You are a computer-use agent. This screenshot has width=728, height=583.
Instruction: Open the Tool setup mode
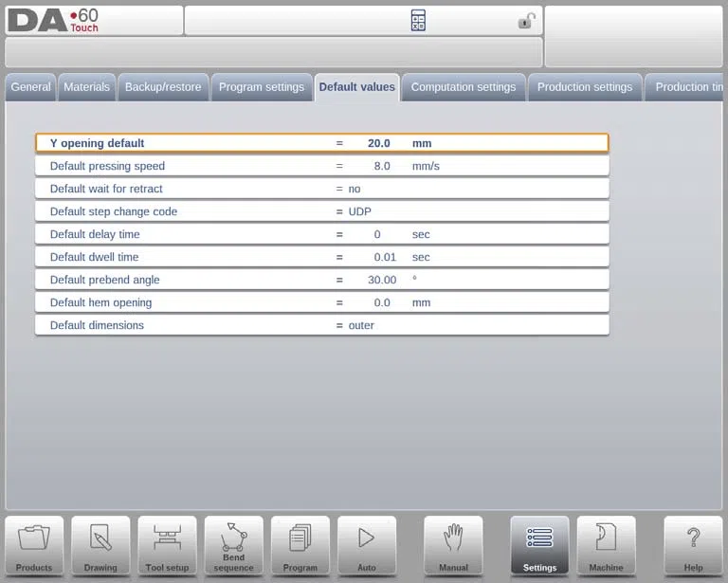coord(167,546)
